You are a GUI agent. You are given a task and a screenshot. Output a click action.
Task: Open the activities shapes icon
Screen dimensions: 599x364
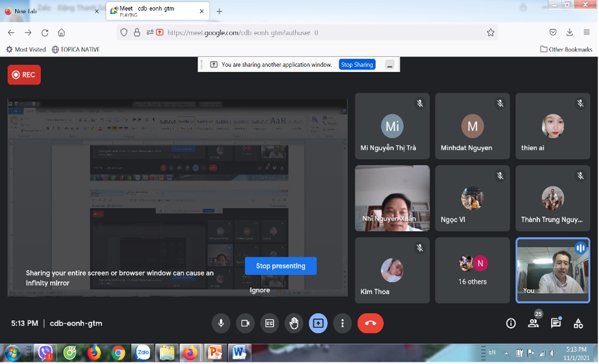pos(578,324)
